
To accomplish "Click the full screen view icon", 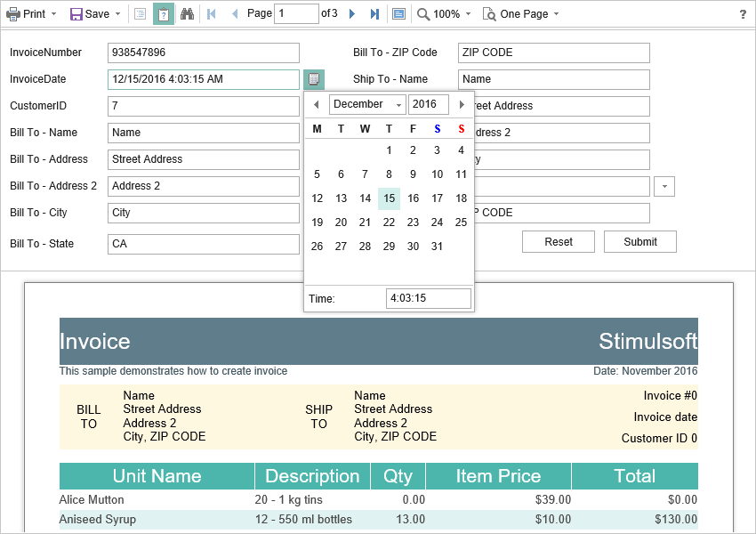I will (398, 14).
